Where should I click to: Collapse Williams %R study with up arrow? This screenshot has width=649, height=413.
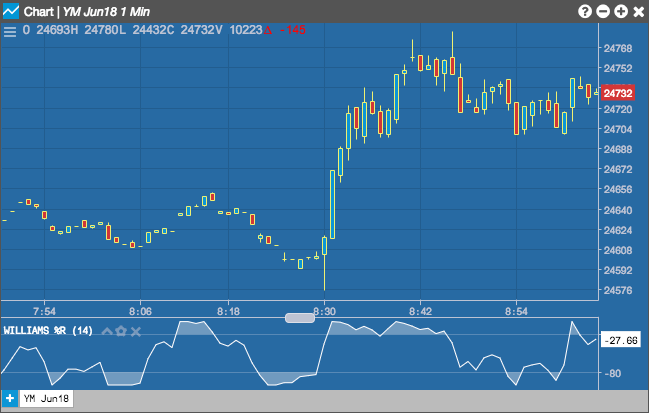click(x=107, y=331)
